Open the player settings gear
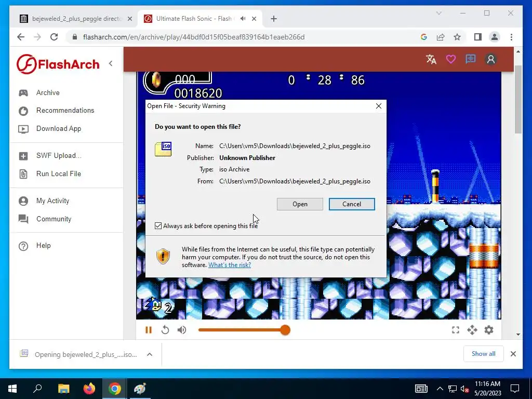Screen dimensions: 532x399 click(488, 330)
